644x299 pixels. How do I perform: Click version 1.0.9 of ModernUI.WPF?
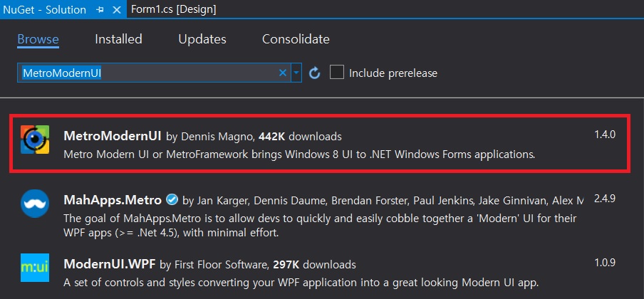pyautogui.click(x=605, y=263)
